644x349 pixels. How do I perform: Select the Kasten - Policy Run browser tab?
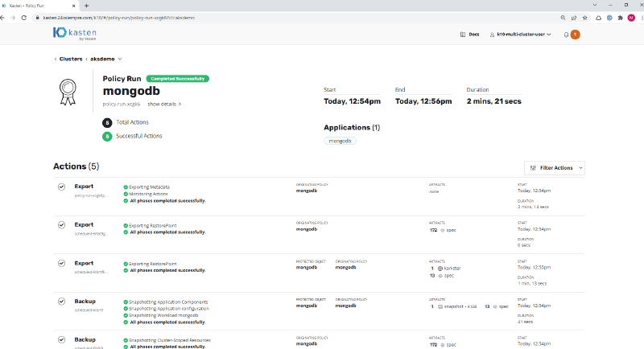[x=39, y=6]
